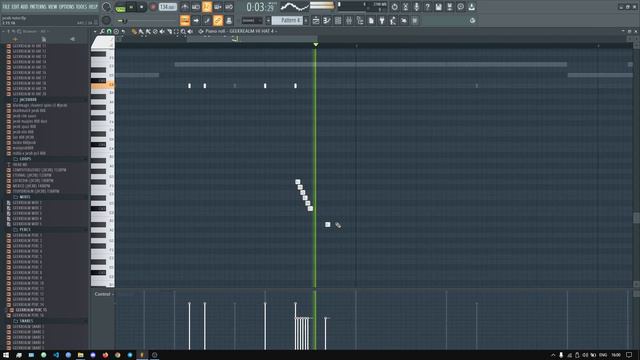
Task: Collapse the JACOB808 folder in browser
Action: point(27,100)
